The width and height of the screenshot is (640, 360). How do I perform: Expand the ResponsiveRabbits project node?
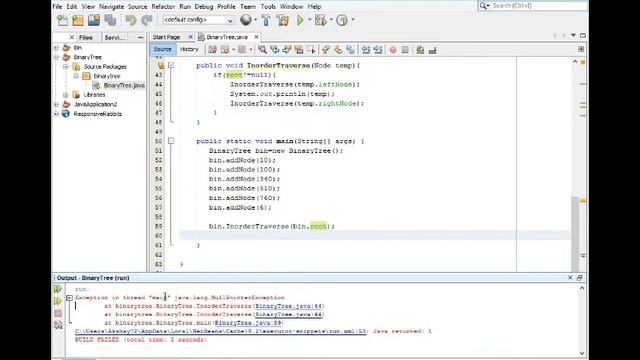point(56,114)
